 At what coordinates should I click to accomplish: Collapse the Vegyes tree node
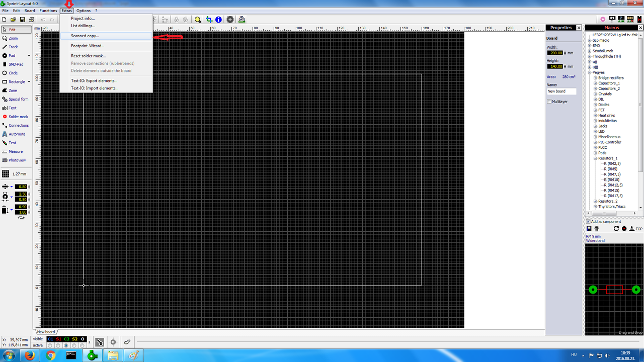click(x=590, y=72)
